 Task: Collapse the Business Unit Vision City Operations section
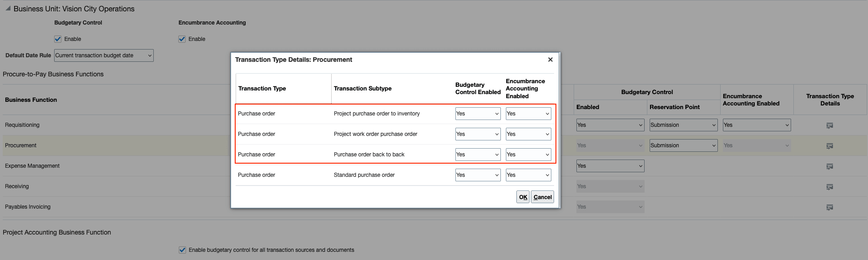click(x=8, y=9)
